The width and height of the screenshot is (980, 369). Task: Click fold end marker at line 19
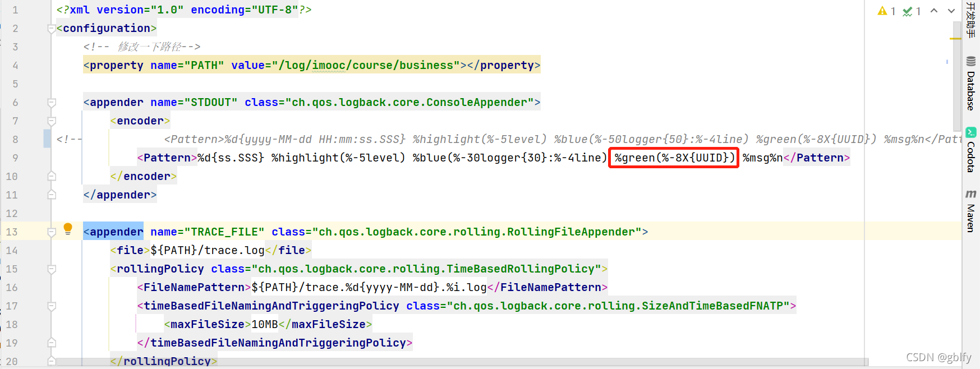[52, 343]
